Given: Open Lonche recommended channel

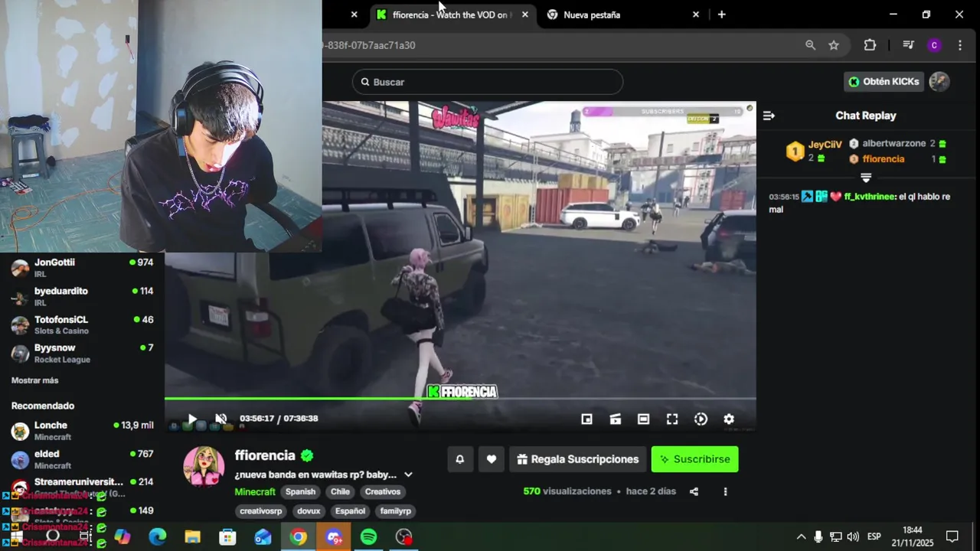Looking at the screenshot, I should pos(82,431).
